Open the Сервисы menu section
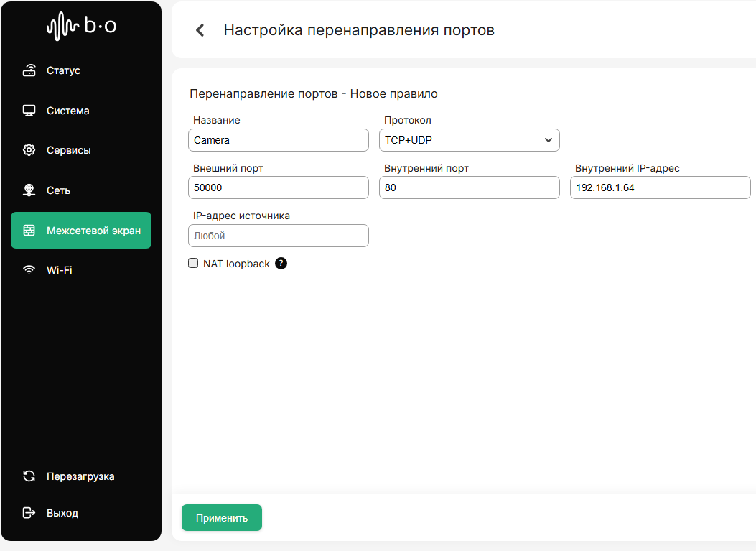Viewport: 756px width, 551px height. tap(68, 150)
